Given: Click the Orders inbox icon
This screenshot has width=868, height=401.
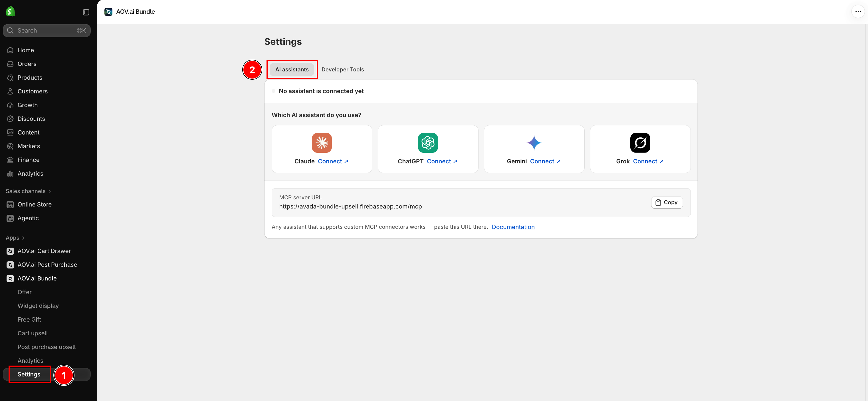Looking at the screenshot, I should pyautogui.click(x=11, y=64).
